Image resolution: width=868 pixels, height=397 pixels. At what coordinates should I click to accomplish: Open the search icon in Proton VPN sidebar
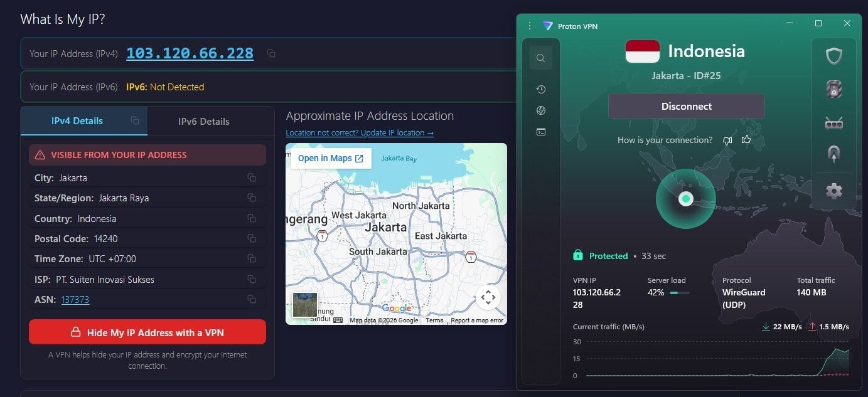click(x=540, y=58)
